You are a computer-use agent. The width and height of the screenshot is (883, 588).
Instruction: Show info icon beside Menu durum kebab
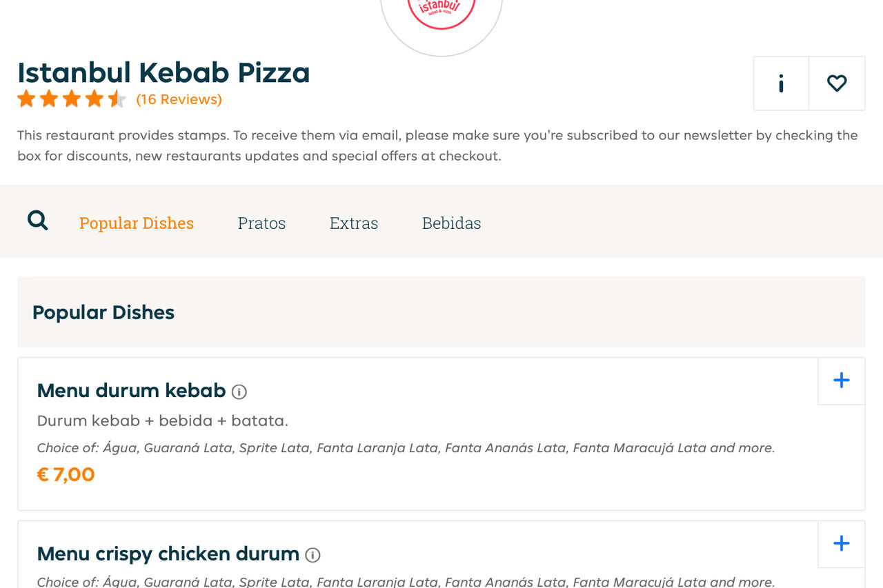click(x=239, y=392)
